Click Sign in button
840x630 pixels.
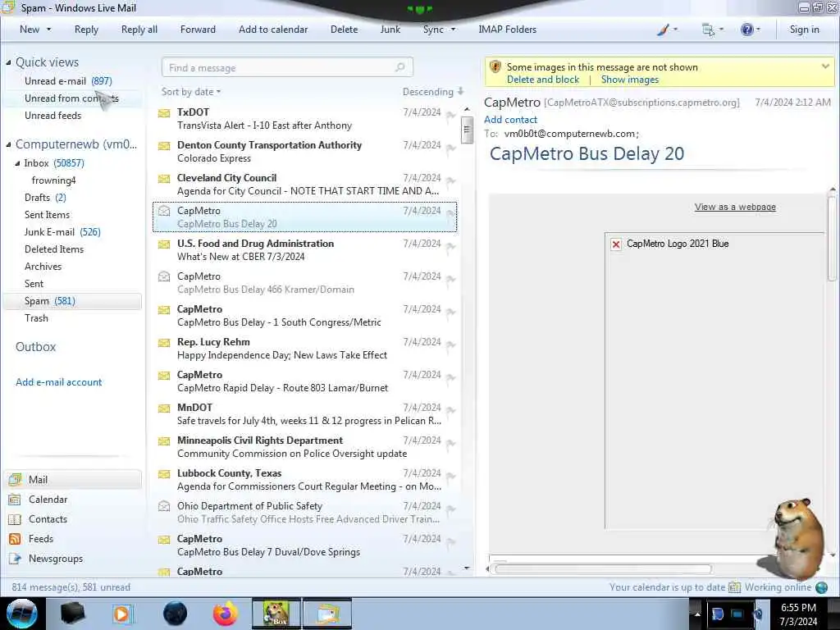click(x=804, y=30)
